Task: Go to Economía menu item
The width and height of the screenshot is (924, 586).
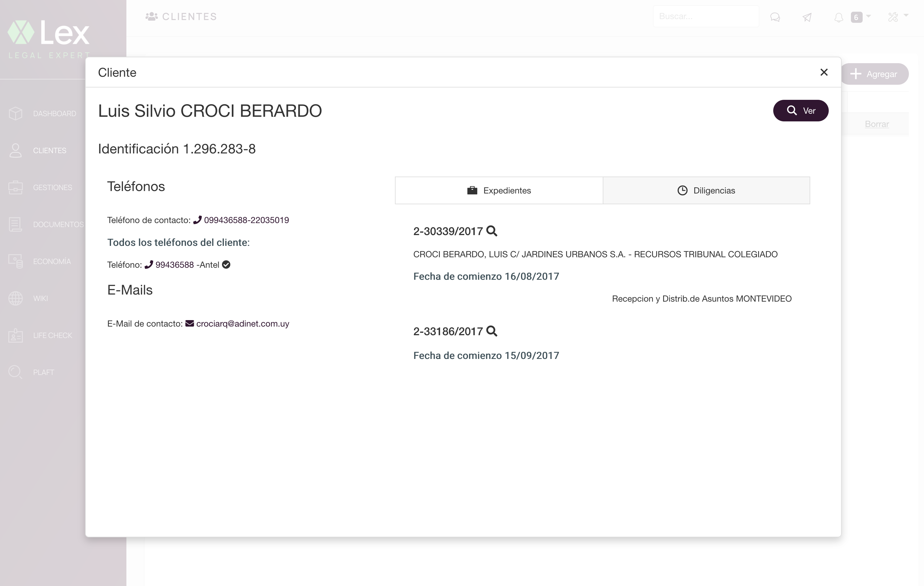Action: [52, 261]
